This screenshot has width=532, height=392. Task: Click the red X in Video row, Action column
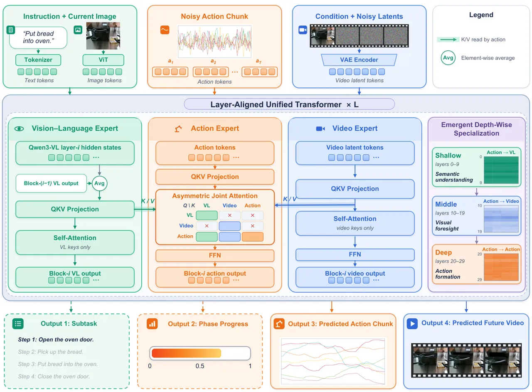click(253, 226)
